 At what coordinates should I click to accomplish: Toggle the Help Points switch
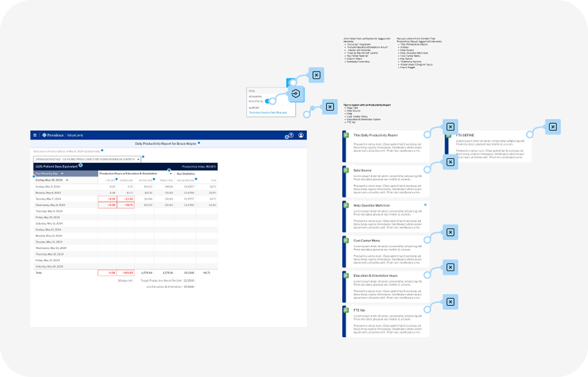coord(269,101)
